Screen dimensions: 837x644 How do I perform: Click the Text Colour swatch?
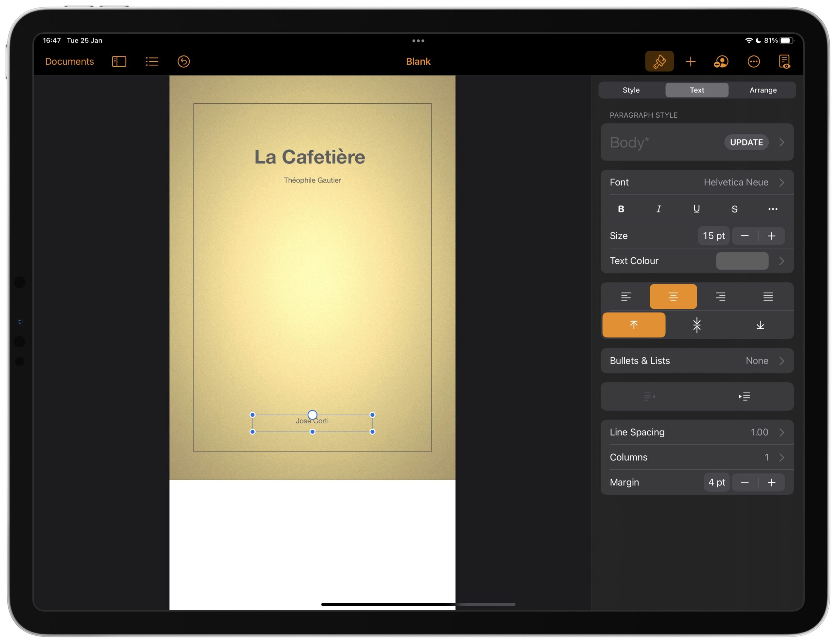coord(743,261)
